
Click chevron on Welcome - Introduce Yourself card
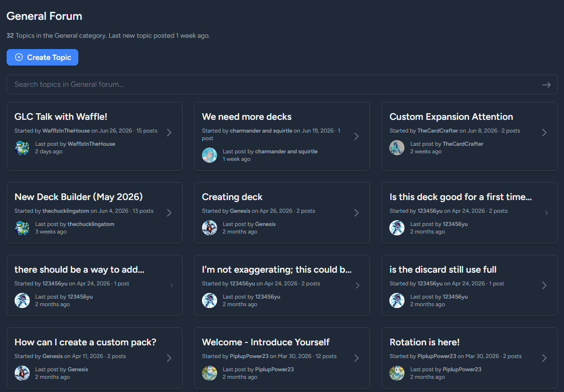356,358
